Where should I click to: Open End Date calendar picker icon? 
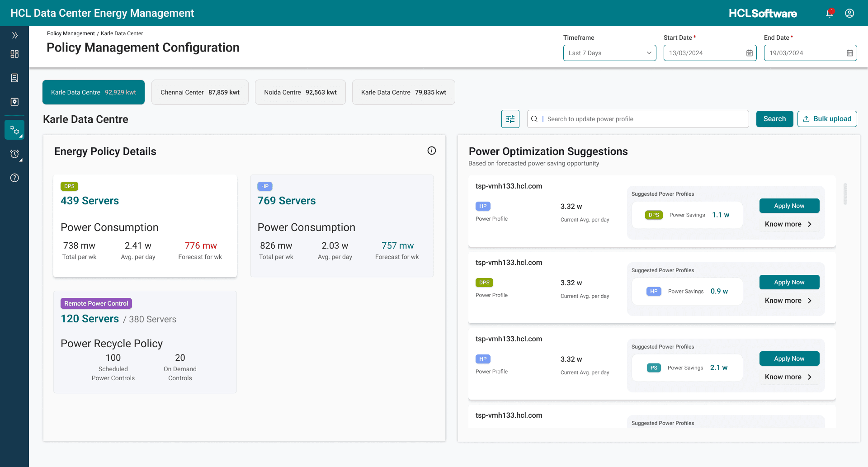[x=849, y=53]
